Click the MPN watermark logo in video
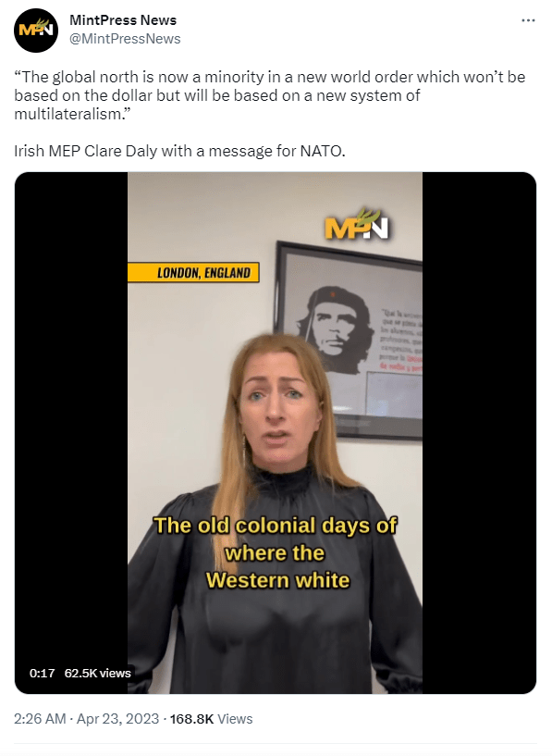 (357, 225)
